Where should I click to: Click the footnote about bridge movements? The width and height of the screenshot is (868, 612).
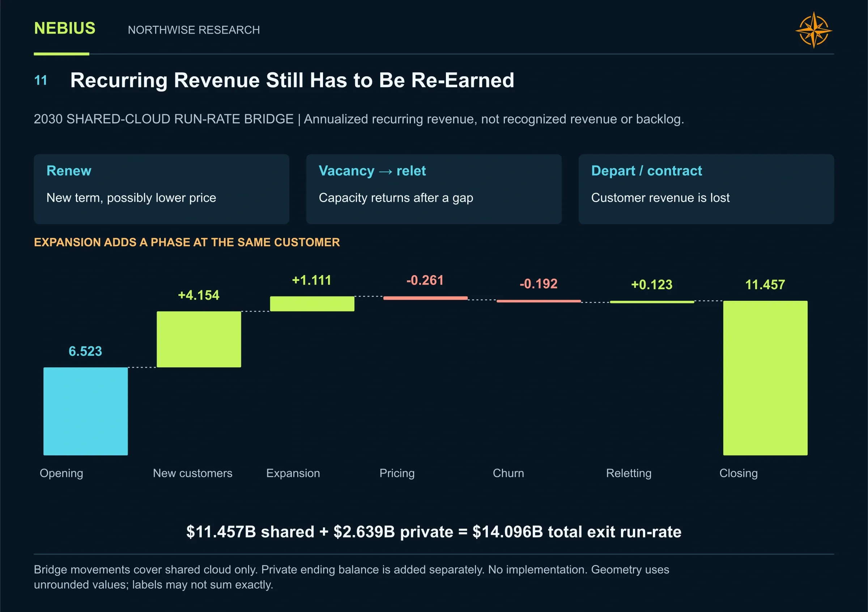pos(352,577)
